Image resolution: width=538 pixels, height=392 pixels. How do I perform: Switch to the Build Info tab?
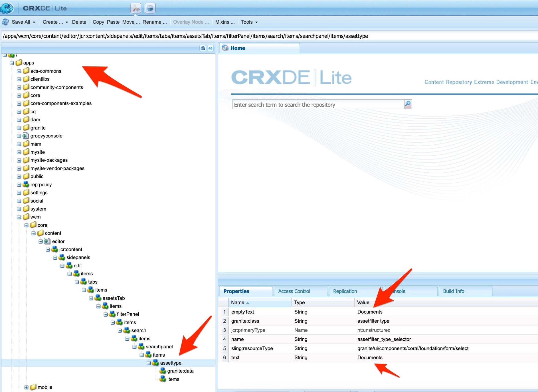[465, 291]
